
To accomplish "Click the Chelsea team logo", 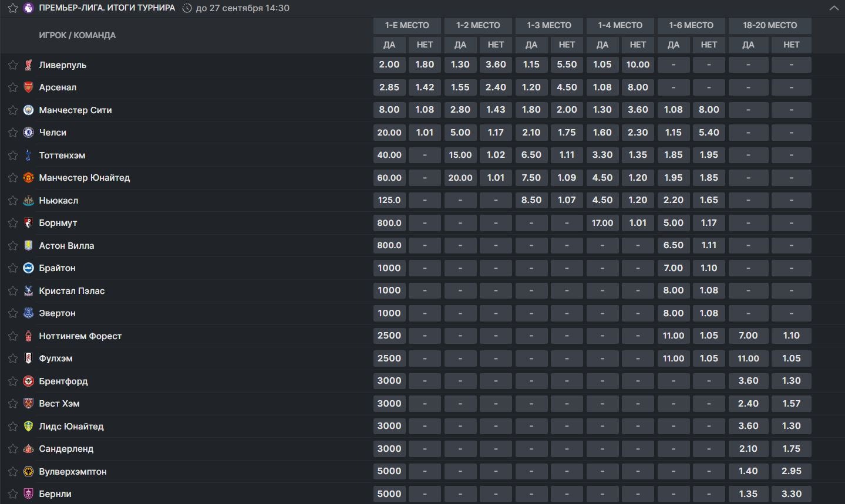I will click(28, 133).
